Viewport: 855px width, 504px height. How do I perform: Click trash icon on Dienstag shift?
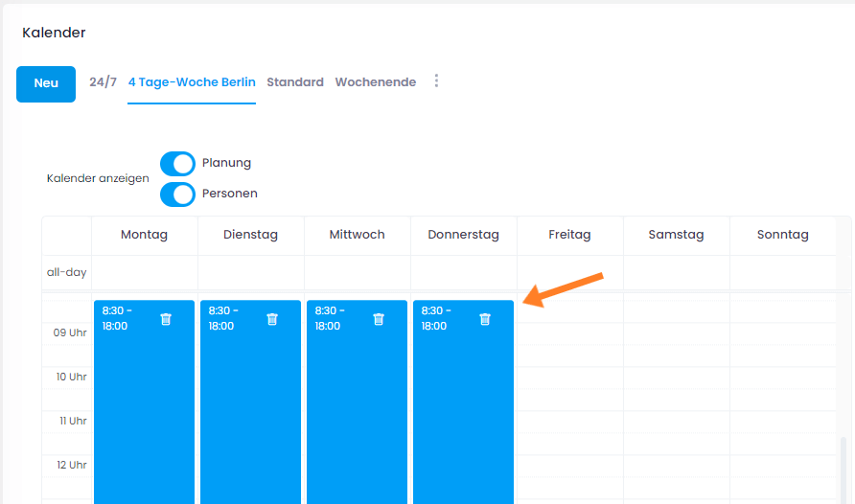coord(272,319)
